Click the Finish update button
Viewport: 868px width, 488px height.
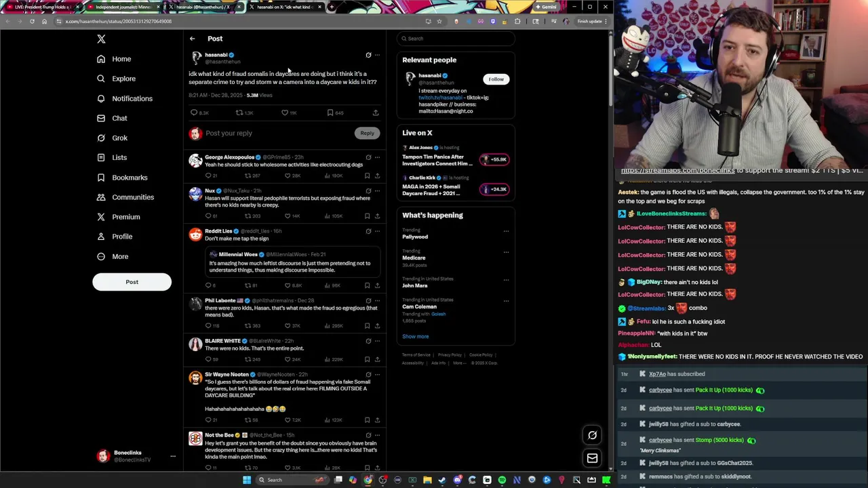coord(589,21)
